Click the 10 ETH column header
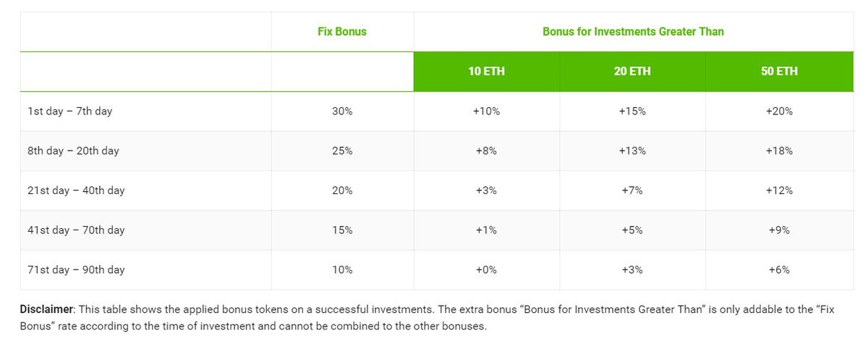 point(486,72)
